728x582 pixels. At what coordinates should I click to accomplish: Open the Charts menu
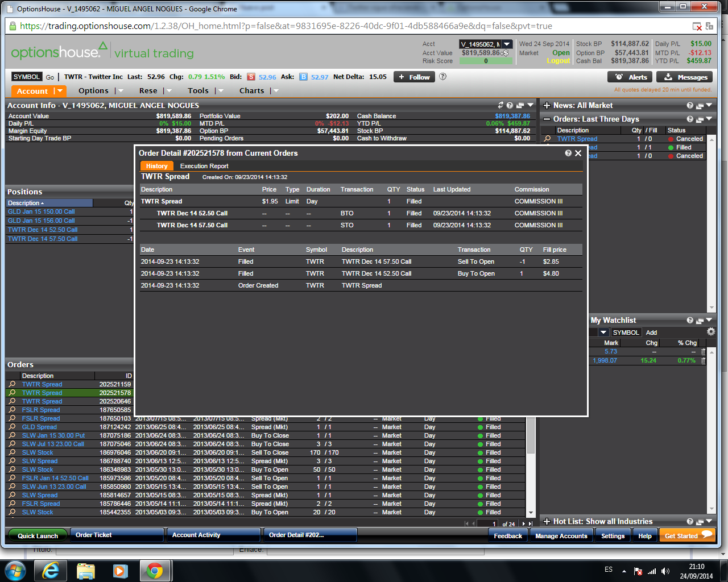[x=251, y=91]
